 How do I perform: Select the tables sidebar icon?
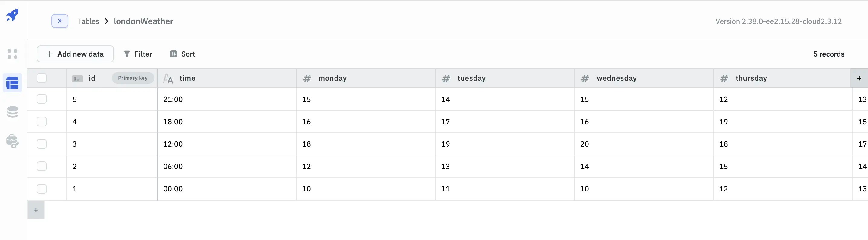click(x=12, y=83)
